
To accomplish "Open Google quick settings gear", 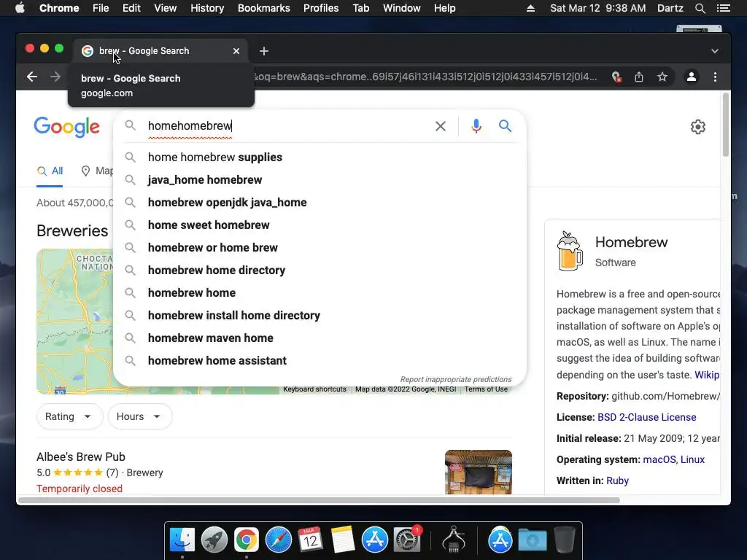I will point(698,127).
